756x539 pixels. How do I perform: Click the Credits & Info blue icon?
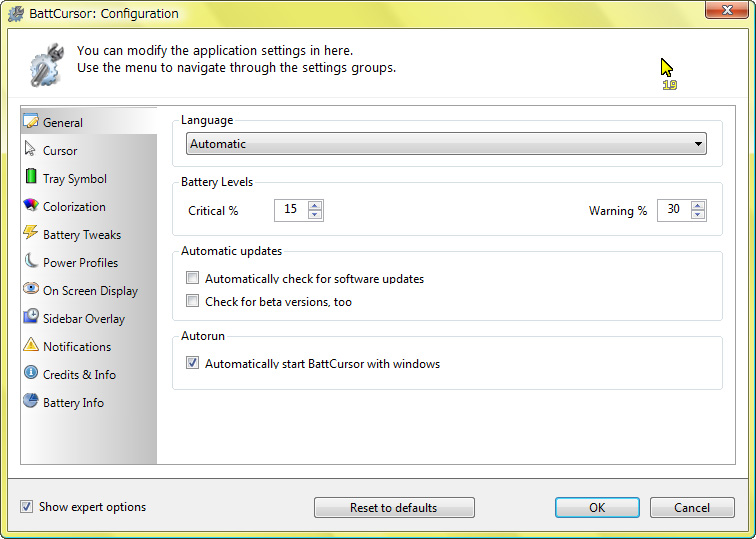31,372
